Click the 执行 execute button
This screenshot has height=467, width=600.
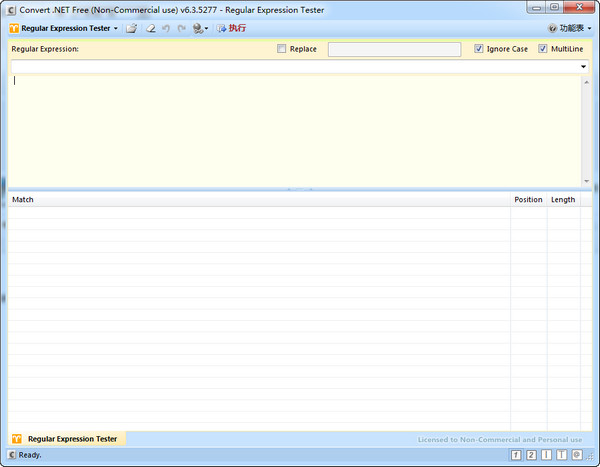point(232,28)
